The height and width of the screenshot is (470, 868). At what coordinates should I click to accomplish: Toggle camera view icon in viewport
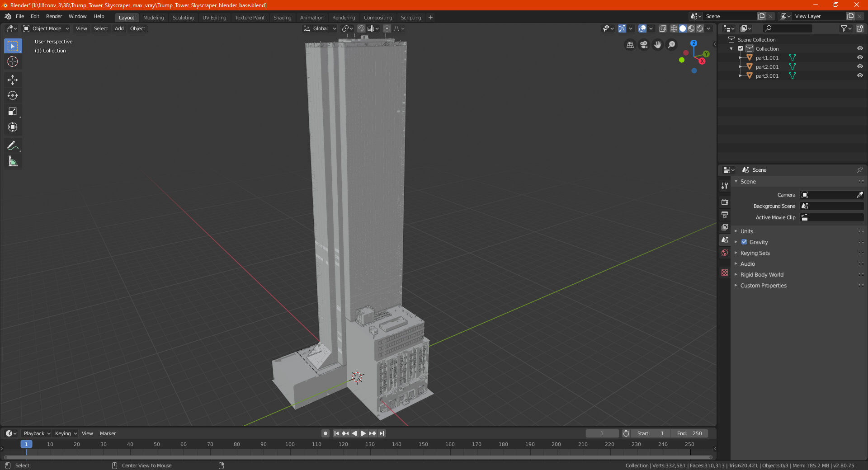click(644, 45)
